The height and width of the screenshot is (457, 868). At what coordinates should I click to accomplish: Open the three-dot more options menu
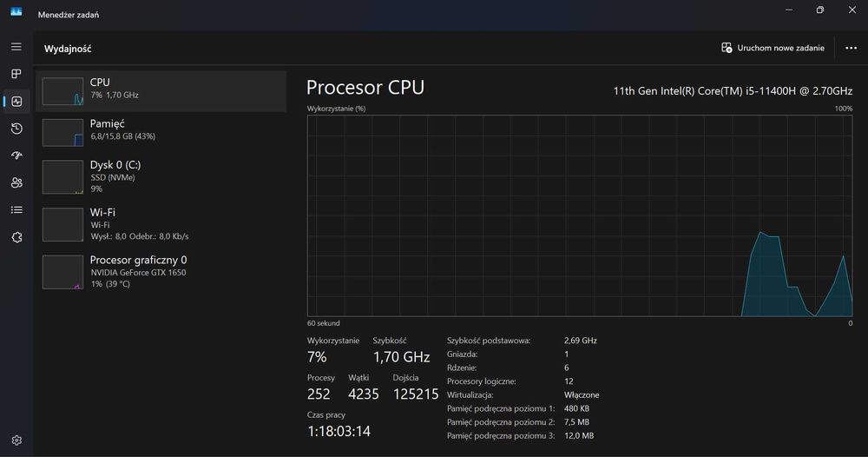tap(851, 48)
